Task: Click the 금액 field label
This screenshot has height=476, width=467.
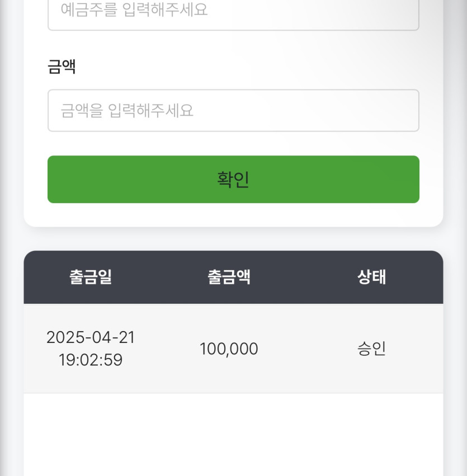Action: (62, 67)
